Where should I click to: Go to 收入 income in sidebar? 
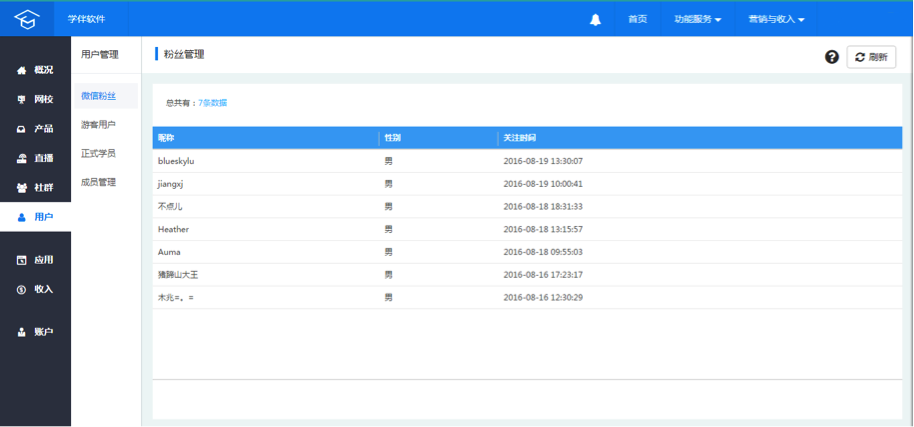(35, 289)
